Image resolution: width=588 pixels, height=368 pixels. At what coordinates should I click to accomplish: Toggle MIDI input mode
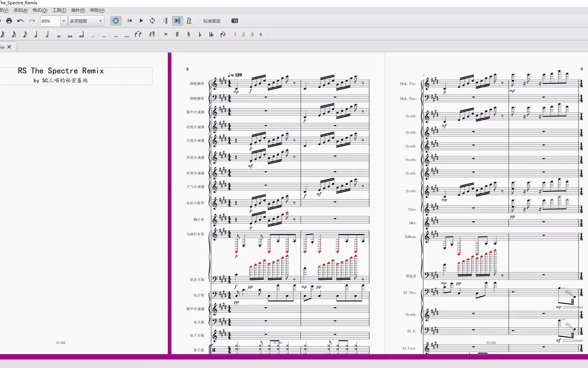tap(116, 21)
